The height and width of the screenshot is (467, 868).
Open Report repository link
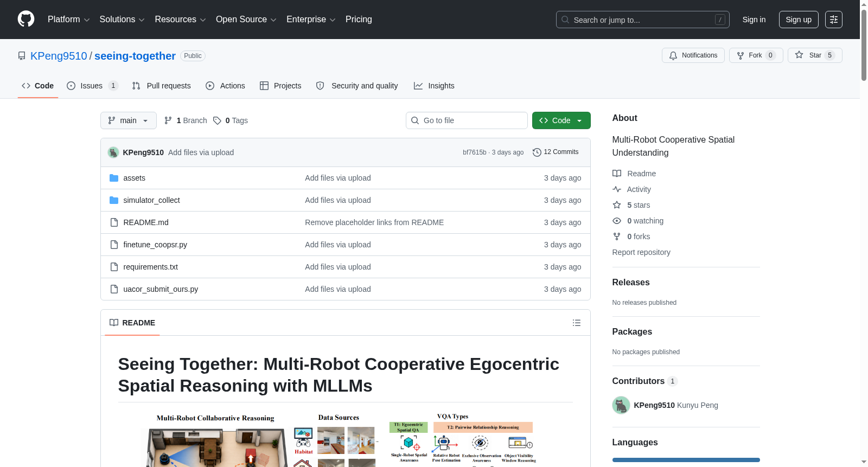point(641,252)
